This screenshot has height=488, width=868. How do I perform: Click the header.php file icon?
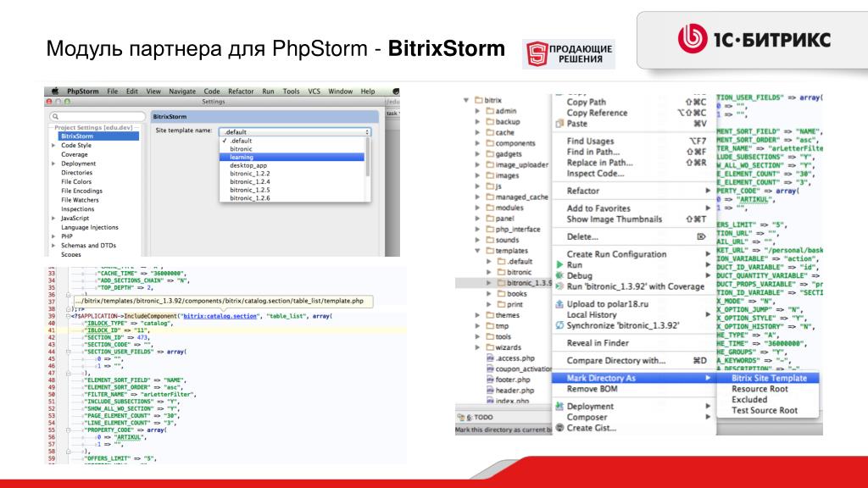[x=490, y=391]
